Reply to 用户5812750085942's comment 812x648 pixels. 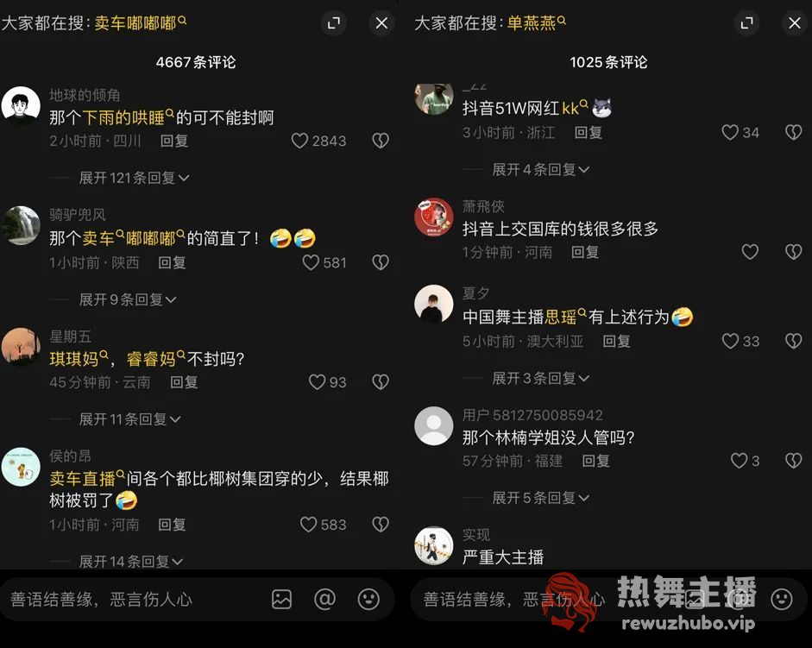click(596, 461)
